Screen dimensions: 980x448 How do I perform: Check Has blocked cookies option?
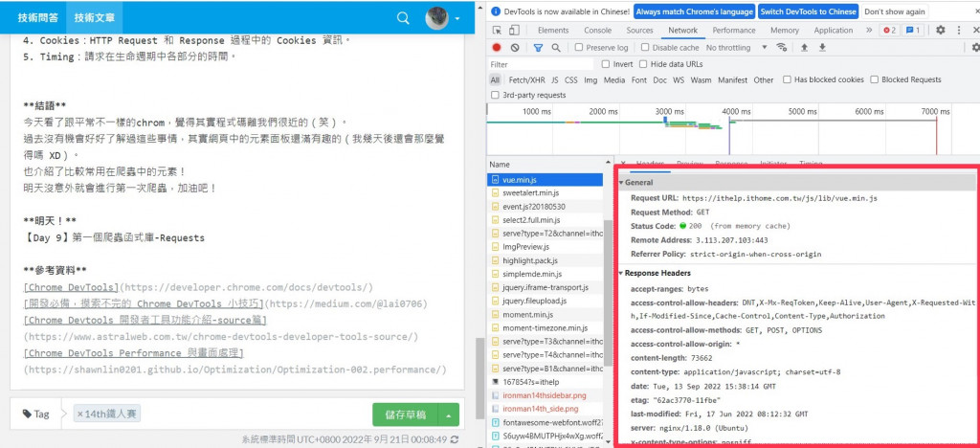[x=788, y=79]
